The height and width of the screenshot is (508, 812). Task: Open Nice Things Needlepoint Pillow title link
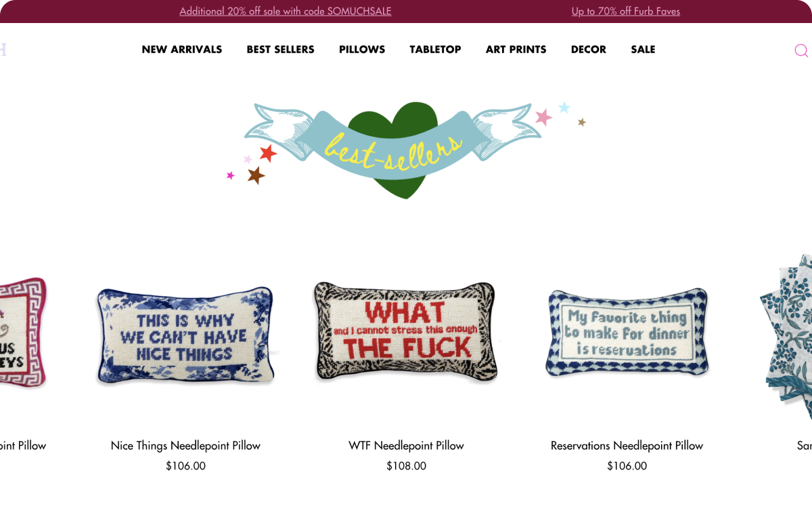point(185,446)
